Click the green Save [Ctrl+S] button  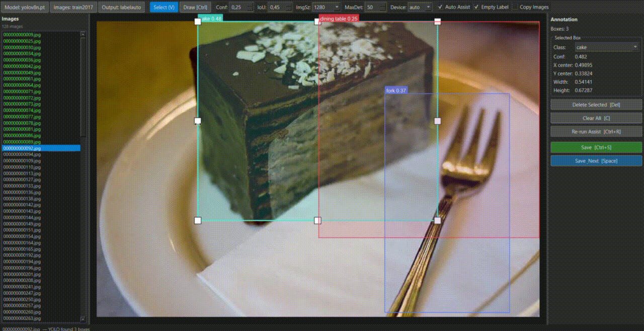coord(596,147)
